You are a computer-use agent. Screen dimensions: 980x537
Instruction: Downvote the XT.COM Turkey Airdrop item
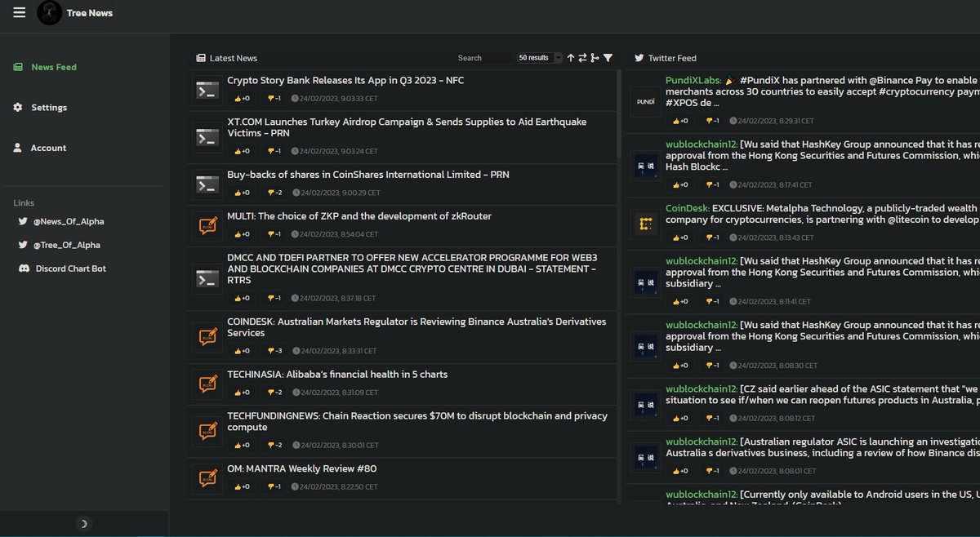pos(274,151)
